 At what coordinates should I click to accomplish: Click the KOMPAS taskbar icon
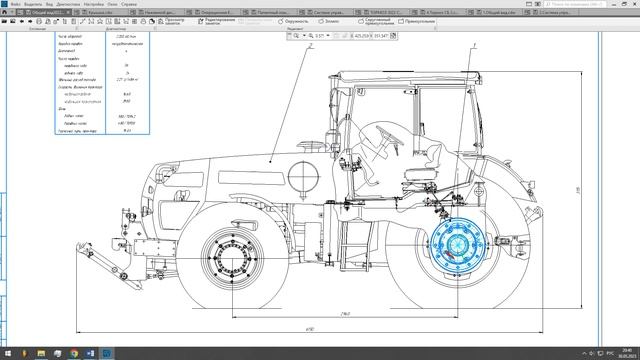(107, 353)
